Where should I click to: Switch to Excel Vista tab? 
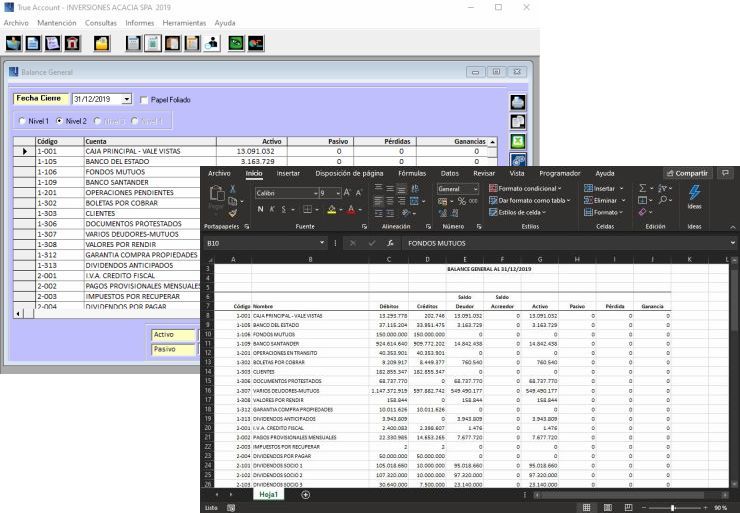517,173
